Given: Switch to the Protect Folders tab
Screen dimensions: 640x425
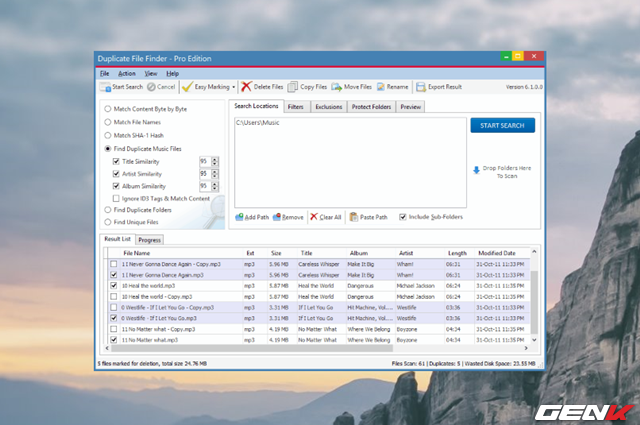Looking at the screenshot, I should (x=371, y=107).
